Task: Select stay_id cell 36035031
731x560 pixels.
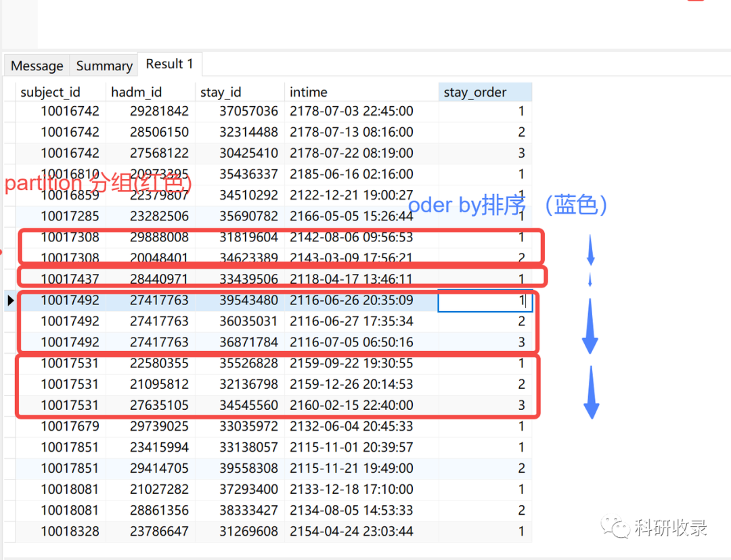Action: (240, 321)
